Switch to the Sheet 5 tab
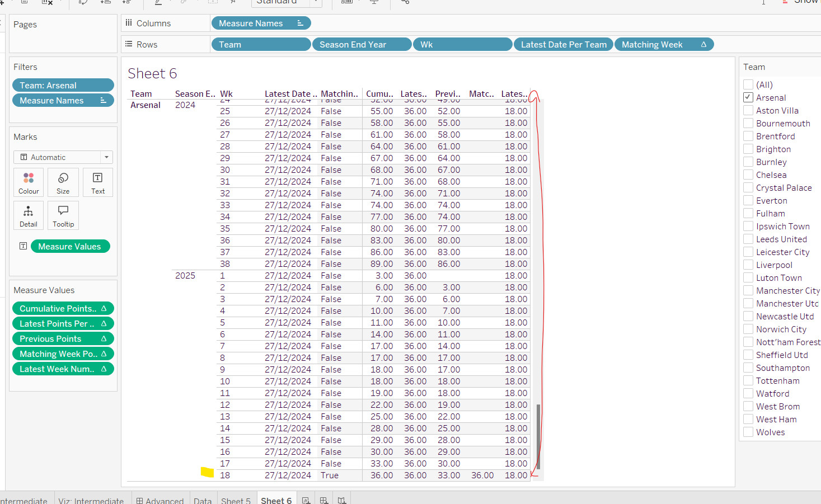Screen dimensions: 821x504 click(x=236, y=500)
